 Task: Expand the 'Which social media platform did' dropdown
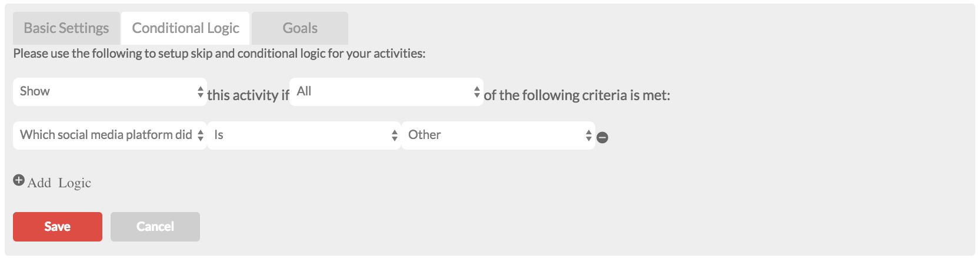[110, 135]
